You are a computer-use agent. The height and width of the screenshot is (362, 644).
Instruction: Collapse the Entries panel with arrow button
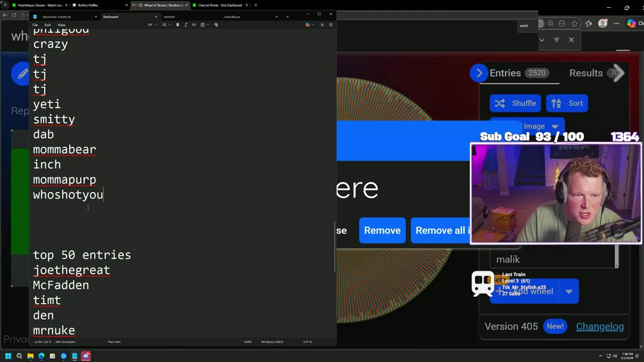[479, 73]
